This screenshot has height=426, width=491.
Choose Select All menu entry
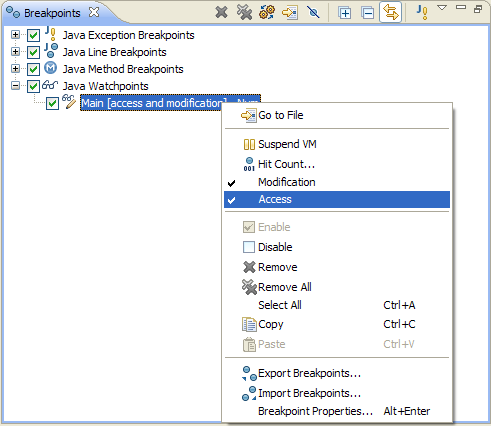coord(337,305)
